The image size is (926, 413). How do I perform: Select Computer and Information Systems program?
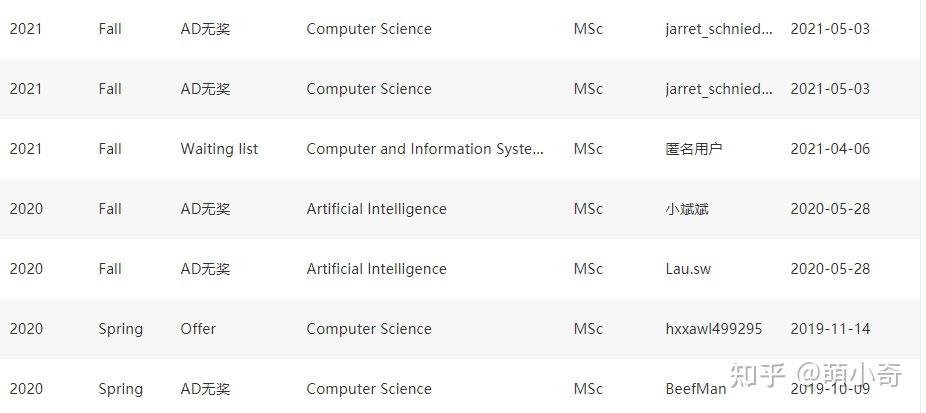pos(425,149)
